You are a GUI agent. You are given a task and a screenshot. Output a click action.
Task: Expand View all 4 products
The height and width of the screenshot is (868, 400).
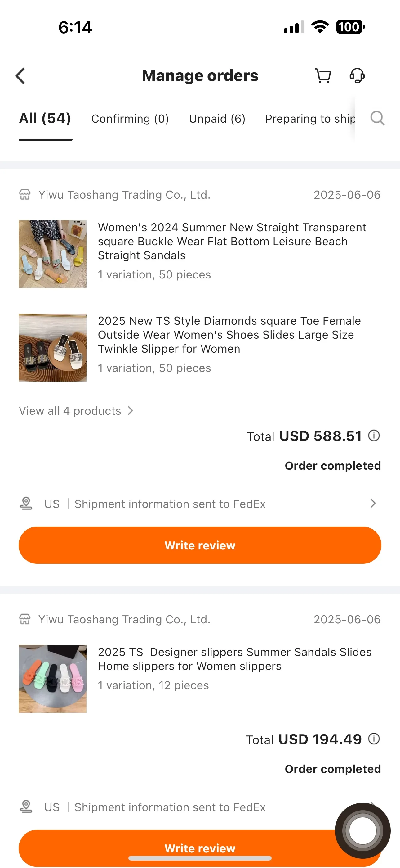click(76, 411)
